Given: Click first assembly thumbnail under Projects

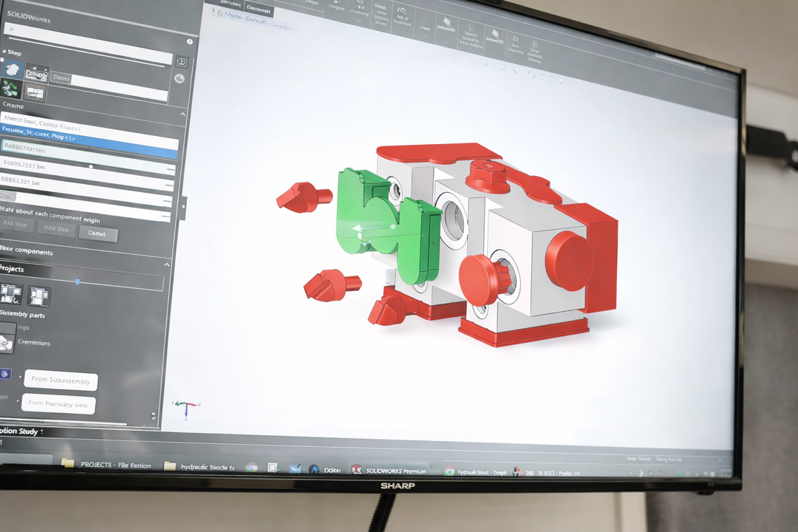Looking at the screenshot, I should (10, 294).
